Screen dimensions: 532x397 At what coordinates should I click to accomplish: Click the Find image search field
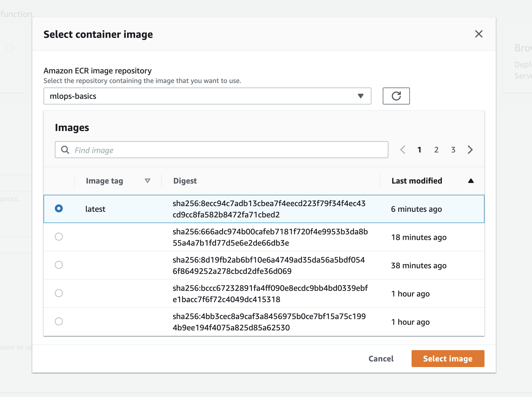[221, 150]
